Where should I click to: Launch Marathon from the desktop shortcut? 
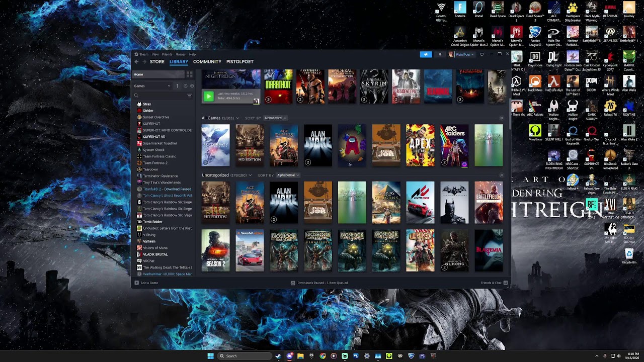coord(535,133)
